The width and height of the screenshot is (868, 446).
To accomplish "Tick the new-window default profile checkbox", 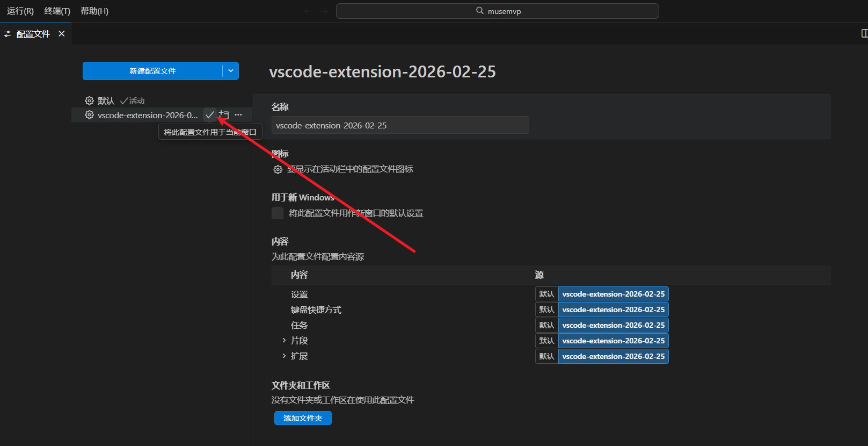I will point(278,213).
